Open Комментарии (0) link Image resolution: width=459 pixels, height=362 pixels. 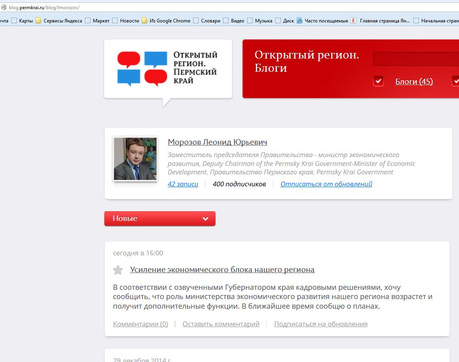[140, 324]
